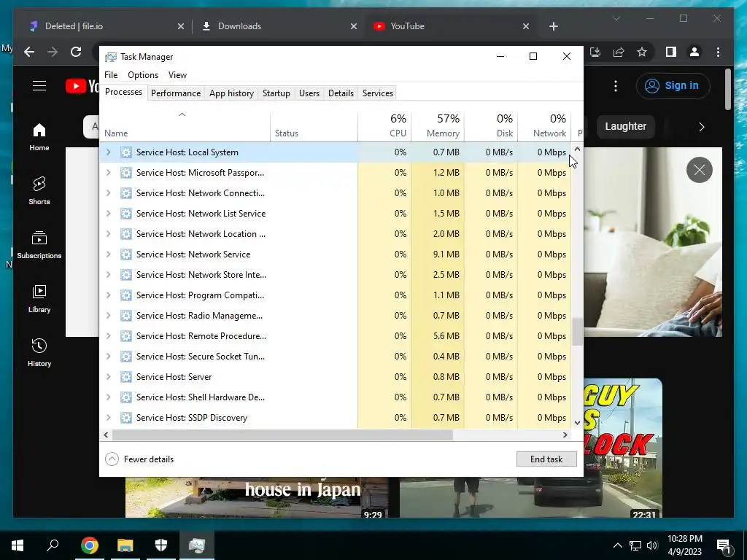The height and width of the screenshot is (560, 747).
Task: Click the horizontal scrollbar thumb in Task Manager
Action: click(282, 435)
